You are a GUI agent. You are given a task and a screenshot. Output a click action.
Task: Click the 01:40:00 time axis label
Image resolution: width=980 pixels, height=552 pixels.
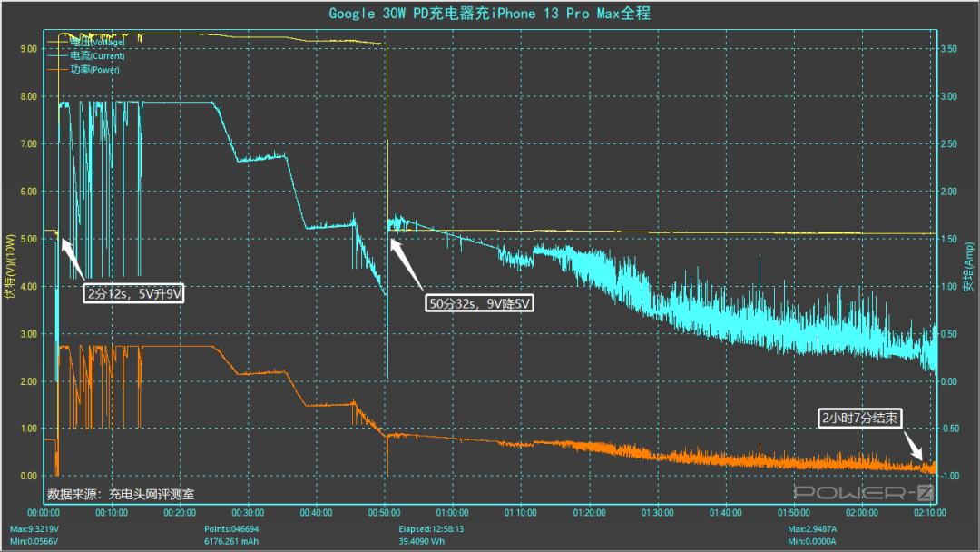coord(726,513)
